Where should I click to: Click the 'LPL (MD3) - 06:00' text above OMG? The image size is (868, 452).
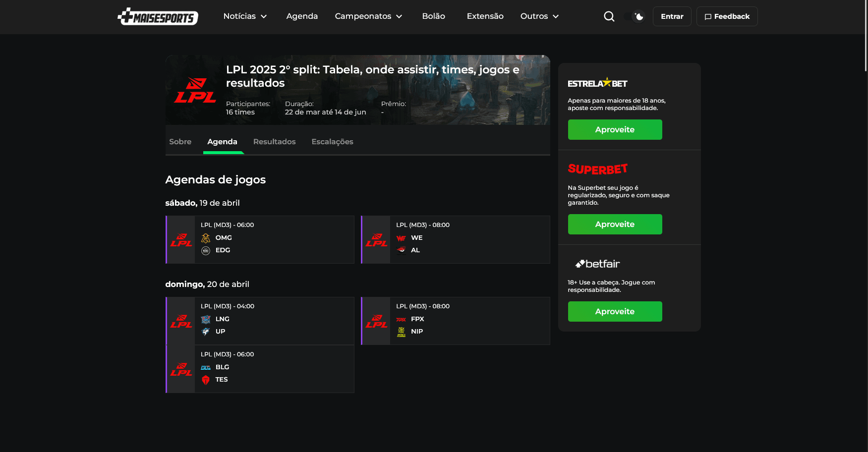pyautogui.click(x=228, y=225)
